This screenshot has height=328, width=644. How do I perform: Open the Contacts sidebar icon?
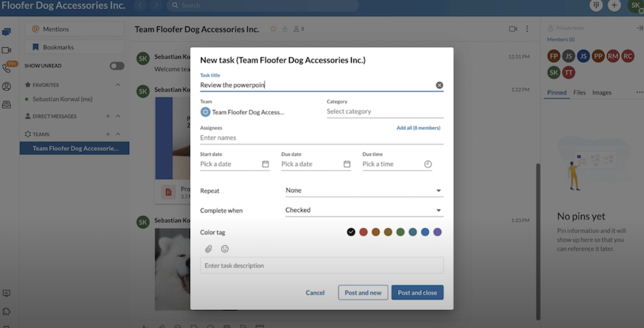tap(6, 86)
